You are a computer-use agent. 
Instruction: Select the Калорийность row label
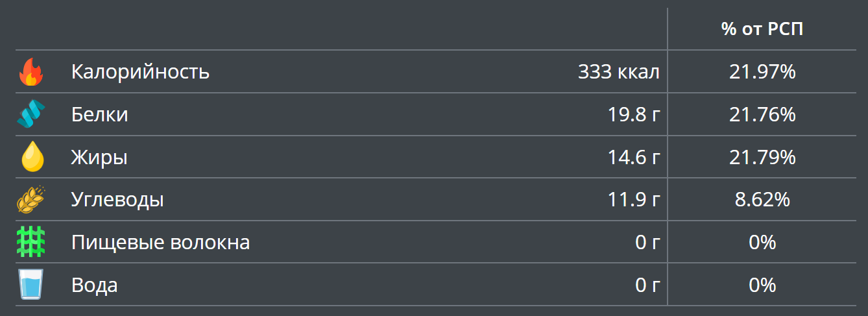point(140,71)
